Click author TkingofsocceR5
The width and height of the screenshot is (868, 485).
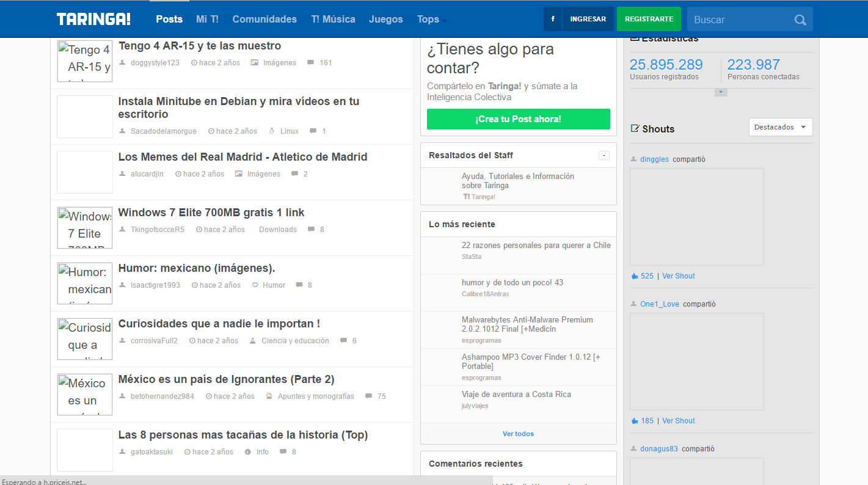coord(157,230)
